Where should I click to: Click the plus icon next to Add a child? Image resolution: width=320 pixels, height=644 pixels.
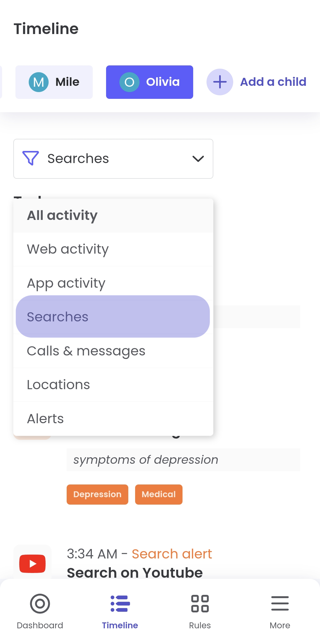pyautogui.click(x=220, y=82)
